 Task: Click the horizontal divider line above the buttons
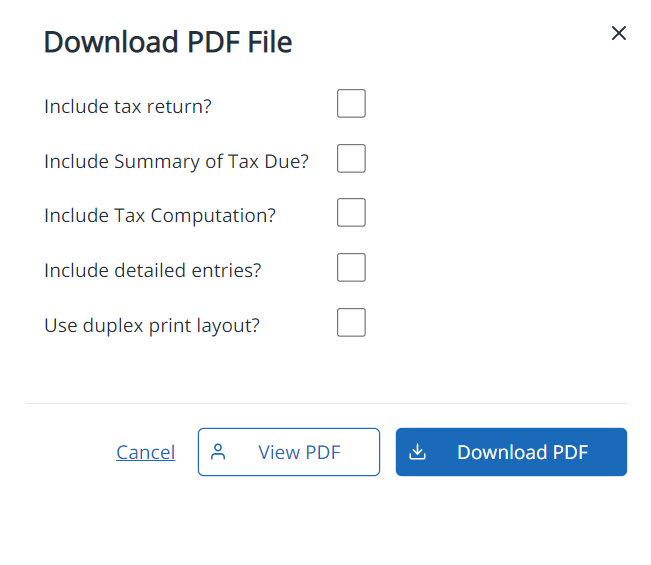point(326,404)
